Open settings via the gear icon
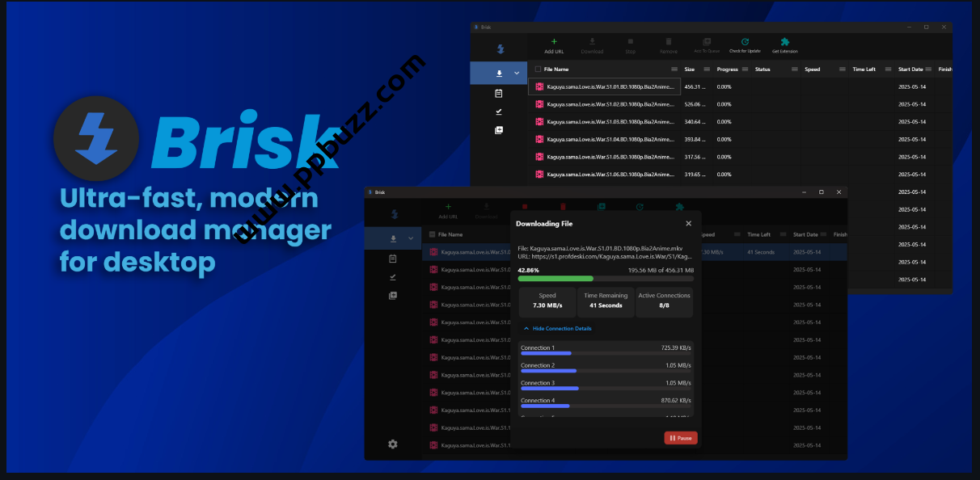This screenshot has height=480, width=980. click(x=393, y=444)
